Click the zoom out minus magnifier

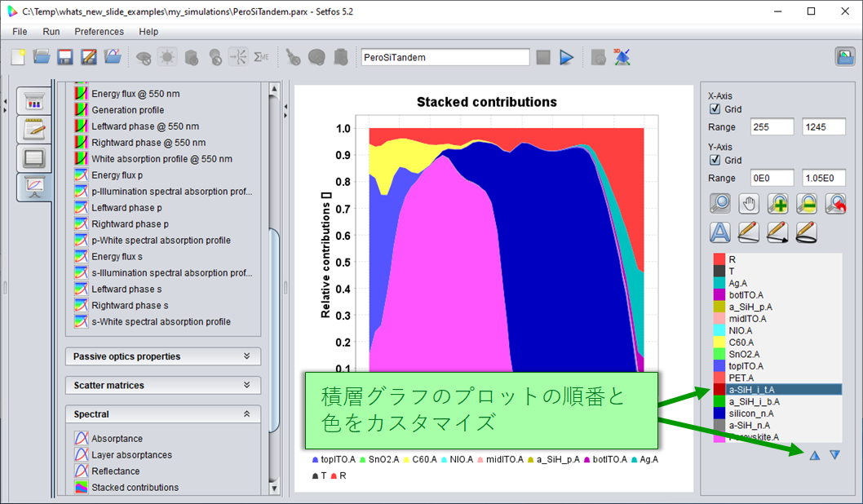[807, 204]
